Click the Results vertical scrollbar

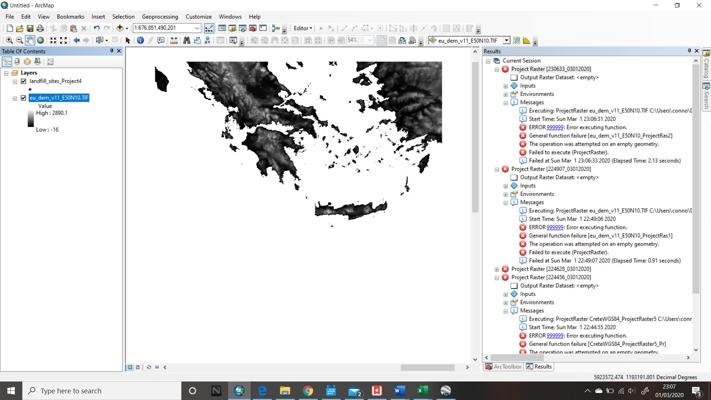click(x=696, y=180)
